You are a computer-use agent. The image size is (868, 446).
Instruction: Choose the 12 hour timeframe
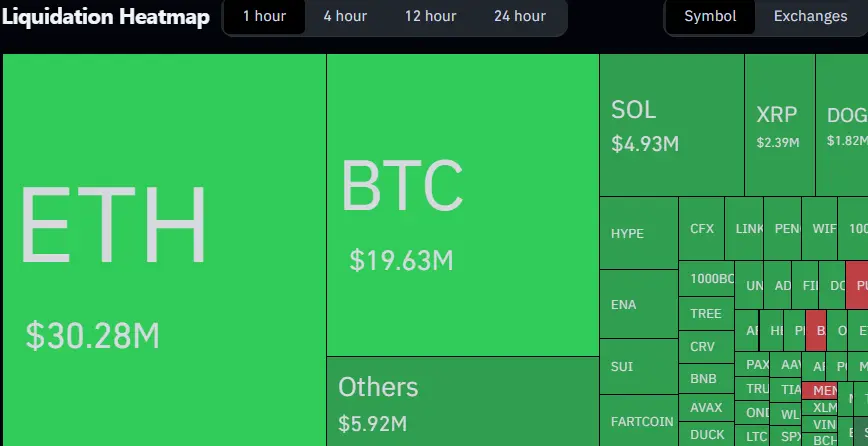tap(430, 17)
